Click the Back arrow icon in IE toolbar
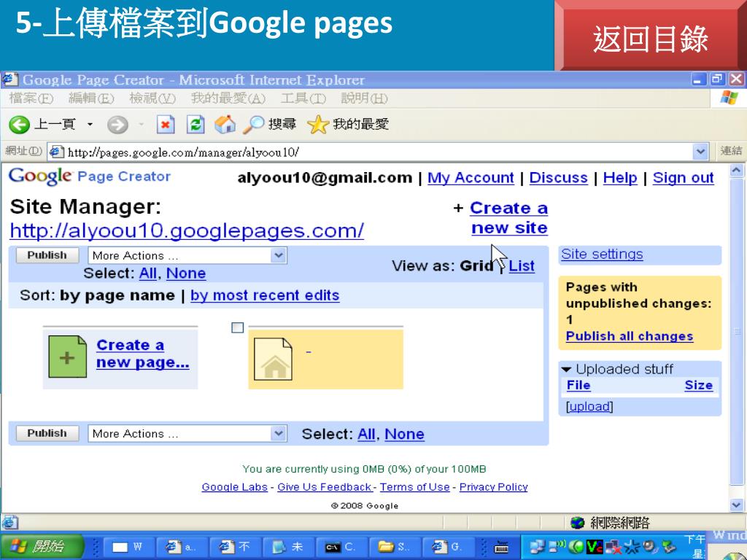Screen dimensions: 747x560 point(20,125)
